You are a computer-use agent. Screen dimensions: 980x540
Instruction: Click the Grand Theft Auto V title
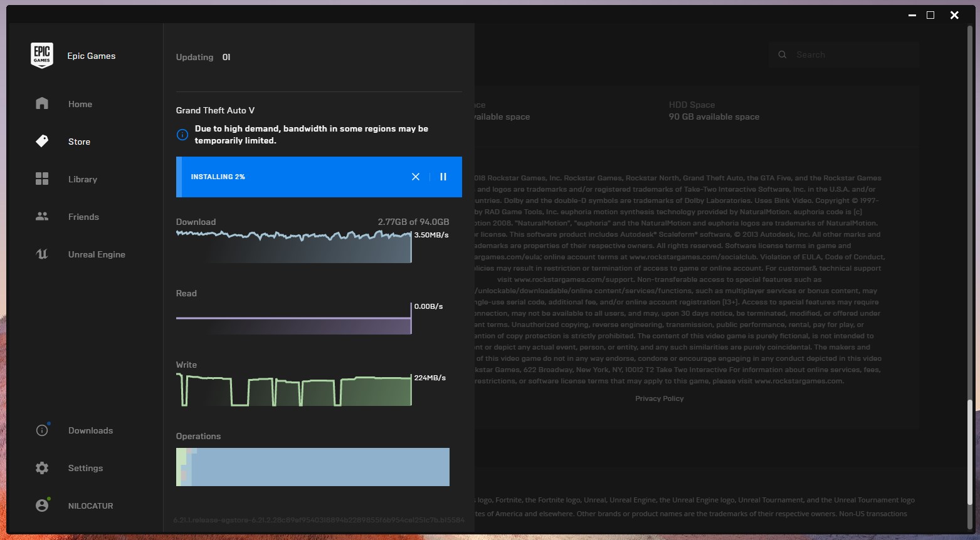(x=215, y=110)
